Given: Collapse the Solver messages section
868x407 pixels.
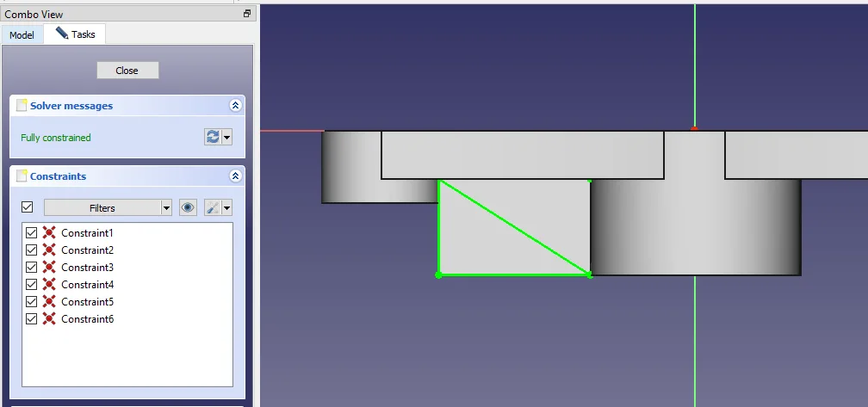Looking at the screenshot, I should pyautogui.click(x=235, y=106).
